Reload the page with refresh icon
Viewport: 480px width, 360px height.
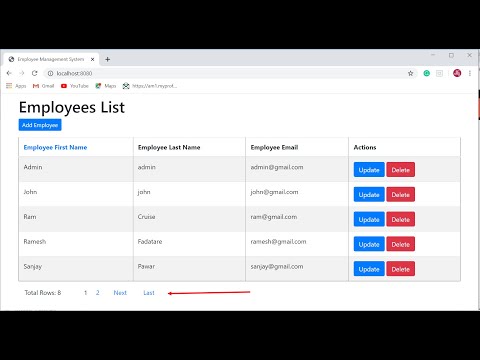(x=34, y=73)
